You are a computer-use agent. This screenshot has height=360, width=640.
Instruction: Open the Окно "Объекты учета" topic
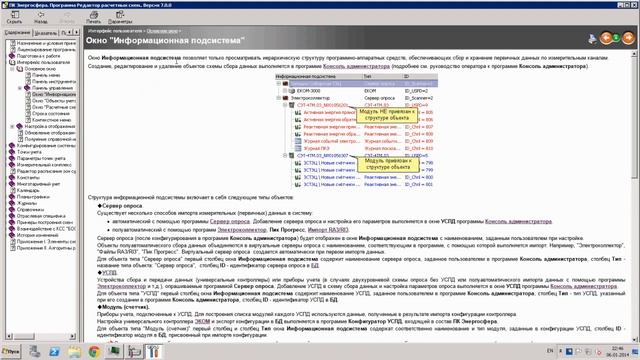[x=53, y=100]
